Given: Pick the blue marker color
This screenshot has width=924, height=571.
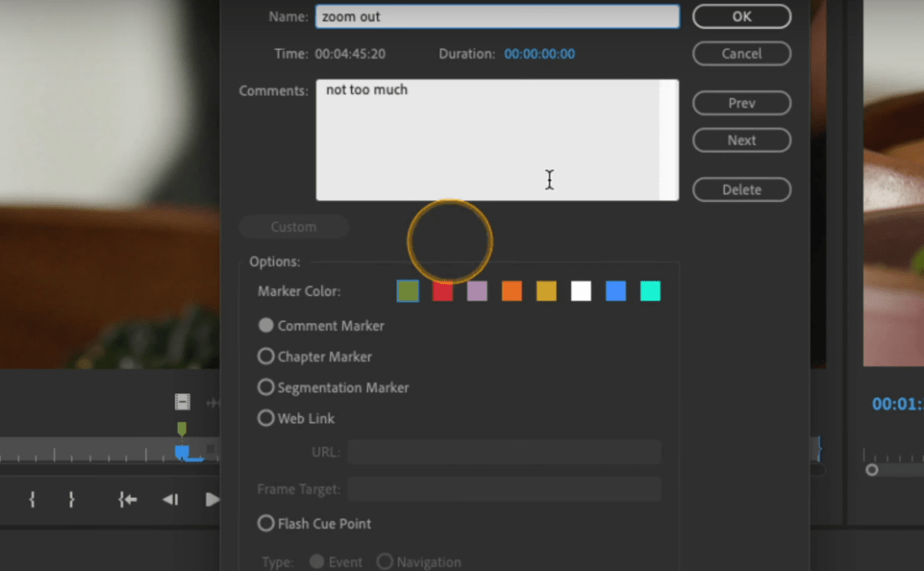Looking at the screenshot, I should tap(615, 291).
